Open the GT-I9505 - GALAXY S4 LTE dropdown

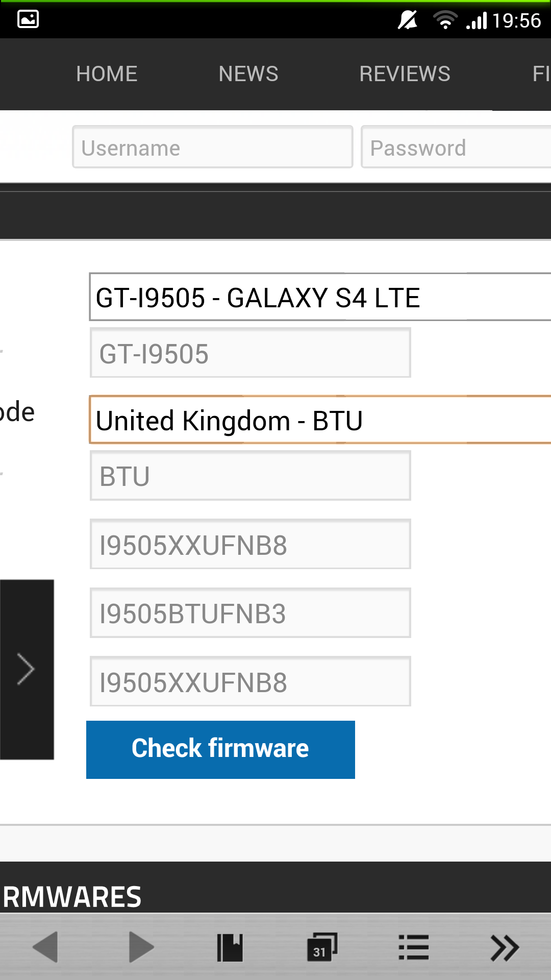pos(320,297)
